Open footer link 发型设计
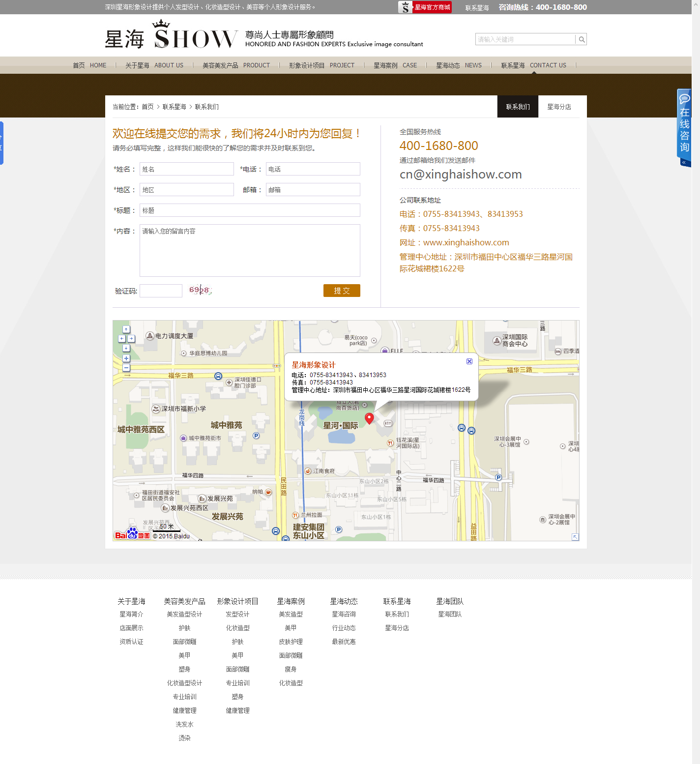Image resolution: width=700 pixels, height=764 pixels. 237,614
